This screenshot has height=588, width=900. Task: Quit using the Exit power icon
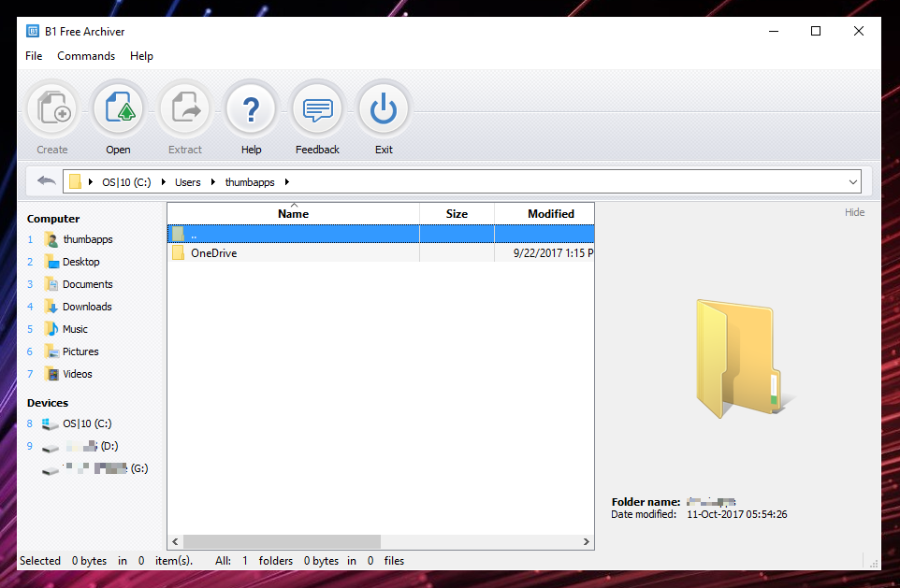coord(384,108)
